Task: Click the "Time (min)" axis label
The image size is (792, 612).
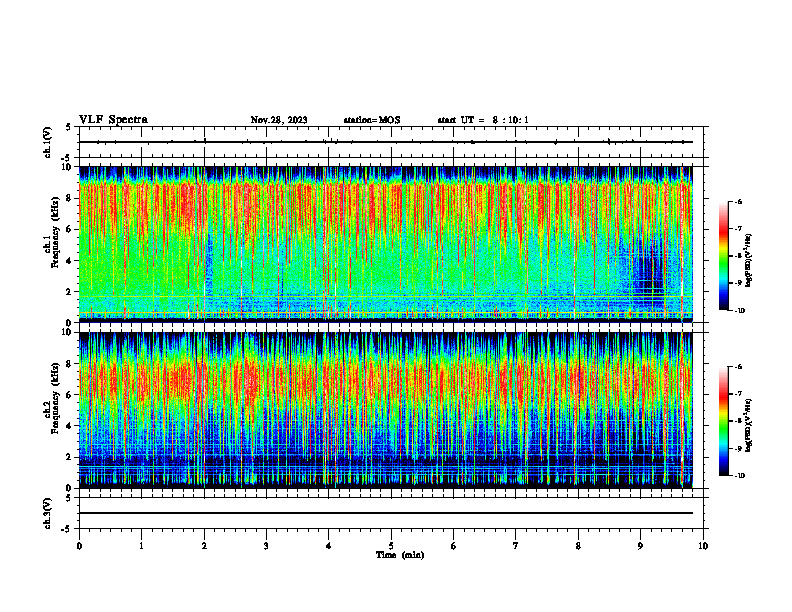Action: (x=400, y=555)
